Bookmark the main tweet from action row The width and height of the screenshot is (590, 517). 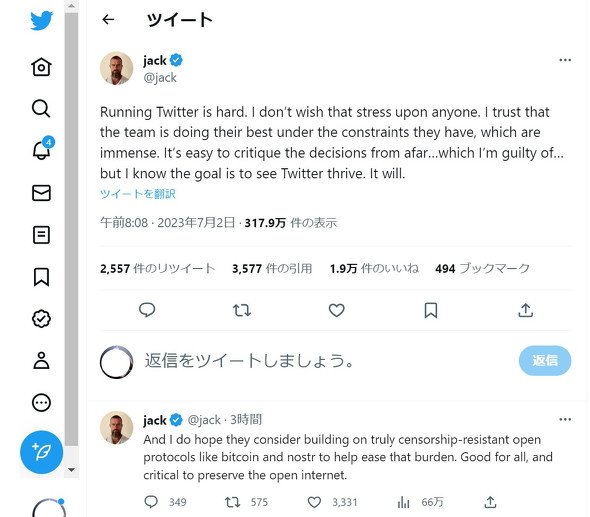[x=431, y=310]
